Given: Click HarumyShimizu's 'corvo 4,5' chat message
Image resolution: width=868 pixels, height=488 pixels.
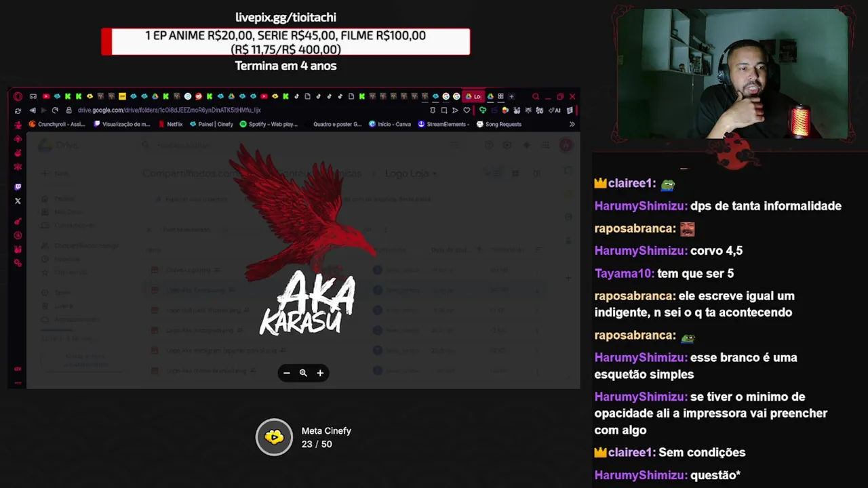Looking at the screenshot, I should (x=669, y=251).
